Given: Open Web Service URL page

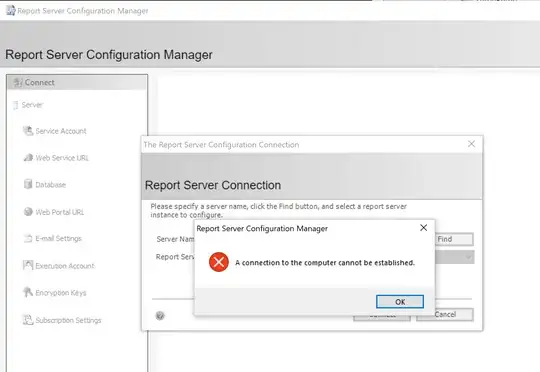Looking at the screenshot, I should click(x=62, y=158).
